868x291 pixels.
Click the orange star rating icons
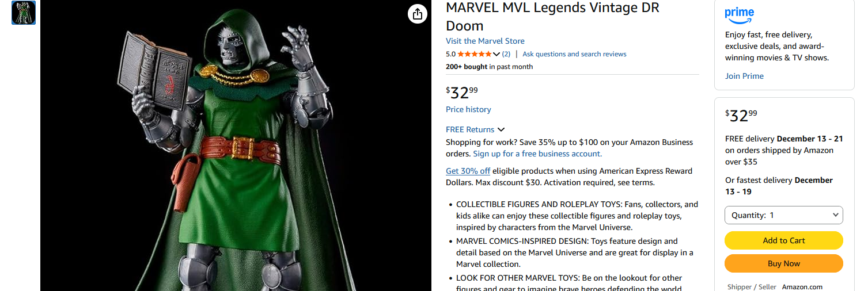475,54
